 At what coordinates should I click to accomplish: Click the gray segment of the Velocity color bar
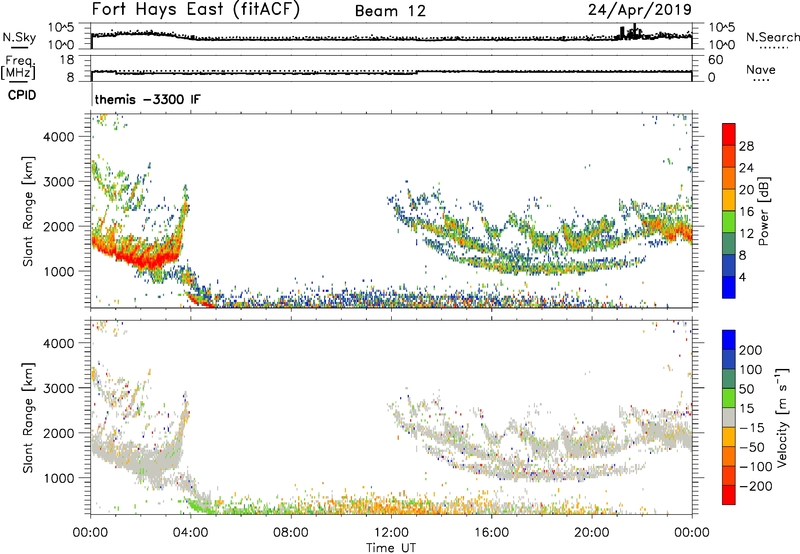point(729,418)
